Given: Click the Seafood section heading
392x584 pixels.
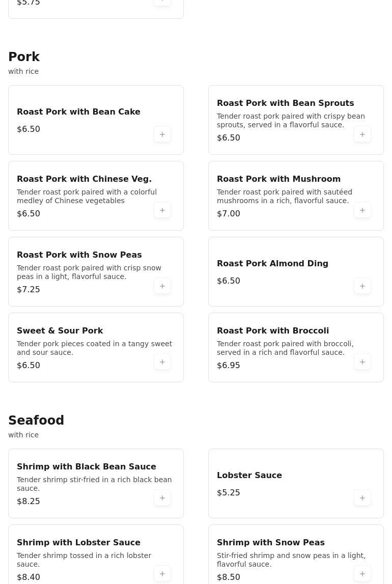Looking at the screenshot, I should click(x=36, y=421).
